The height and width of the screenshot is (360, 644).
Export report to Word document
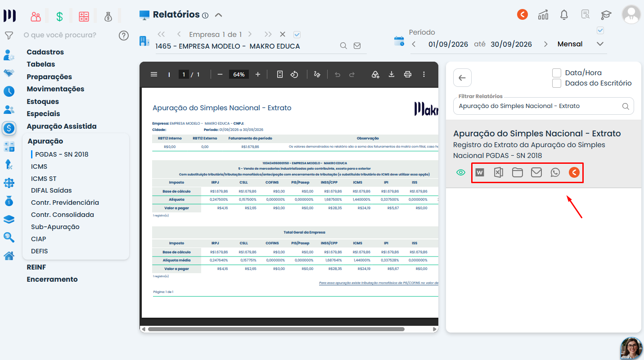(x=480, y=172)
